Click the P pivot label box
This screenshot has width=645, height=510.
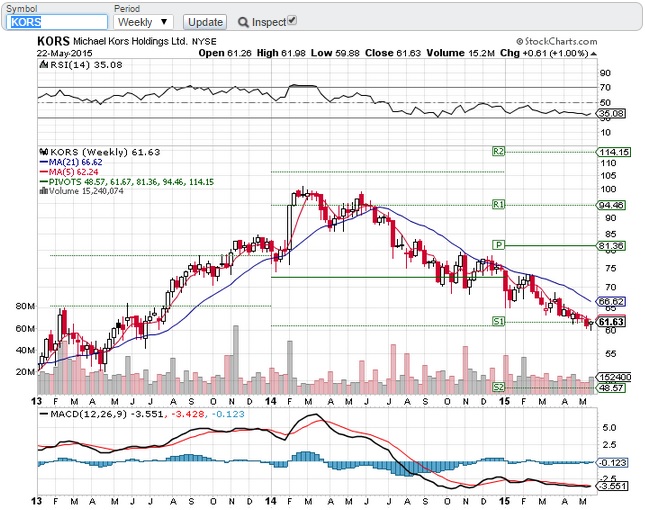[498, 245]
